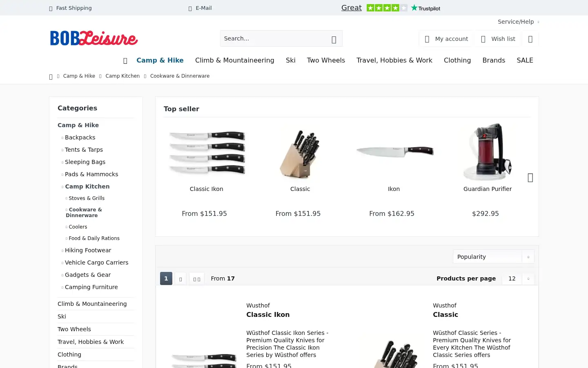The image size is (588, 368).
Task: Open the shopping cart icon
Action: click(530, 39)
